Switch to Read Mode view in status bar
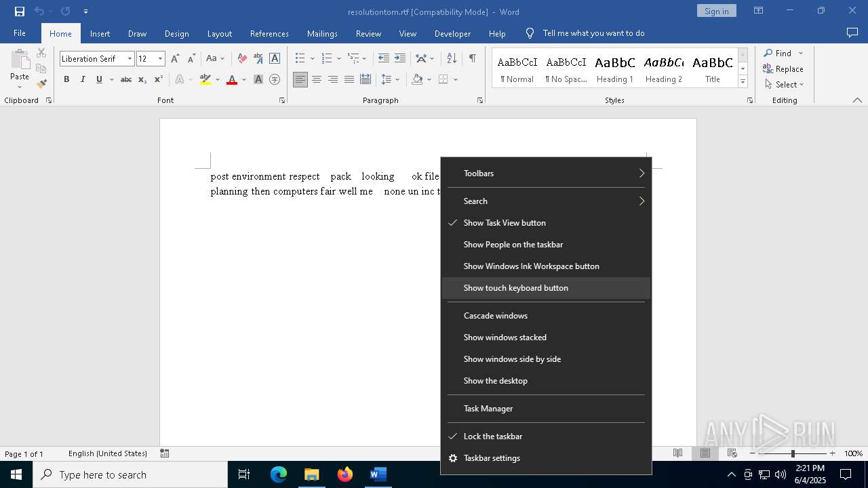The height and width of the screenshot is (488, 868). tap(677, 453)
